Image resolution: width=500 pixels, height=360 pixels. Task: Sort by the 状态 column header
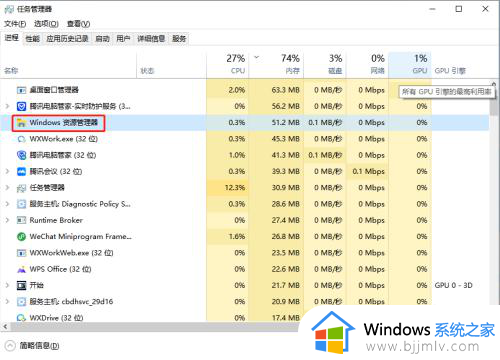(x=172, y=65)
